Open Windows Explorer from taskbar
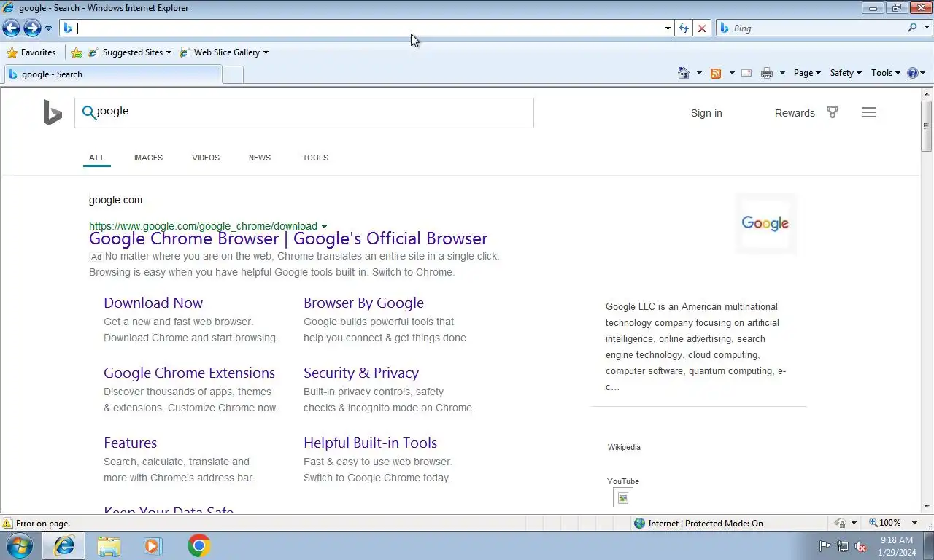 coord(109,545)
